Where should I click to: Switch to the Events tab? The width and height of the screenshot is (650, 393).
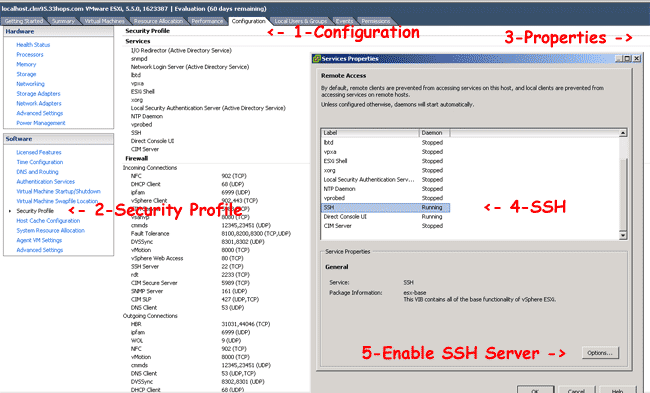point(344,21)
